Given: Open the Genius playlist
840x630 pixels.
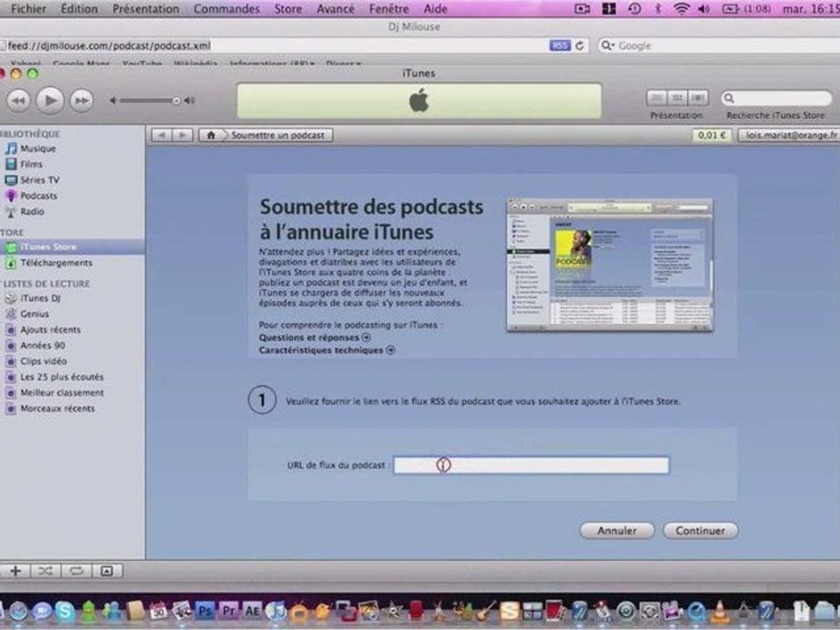Looking at the screenshot, I should (34, 314).
